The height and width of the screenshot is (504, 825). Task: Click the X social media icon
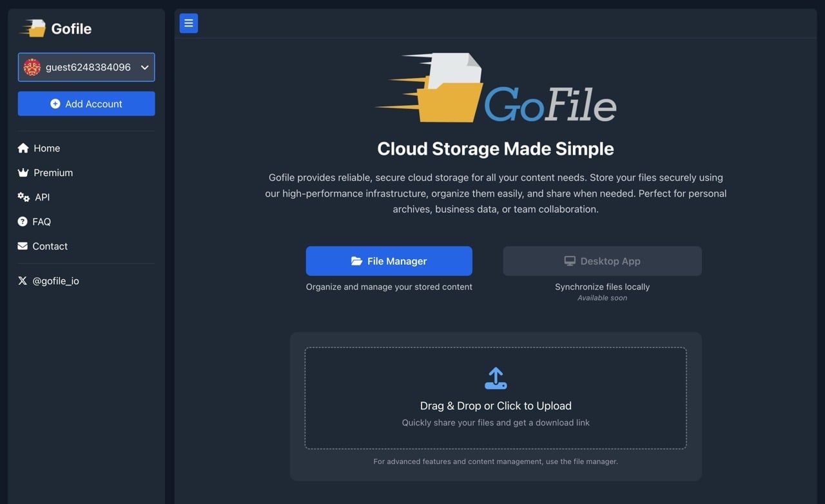tap(22, 280)
